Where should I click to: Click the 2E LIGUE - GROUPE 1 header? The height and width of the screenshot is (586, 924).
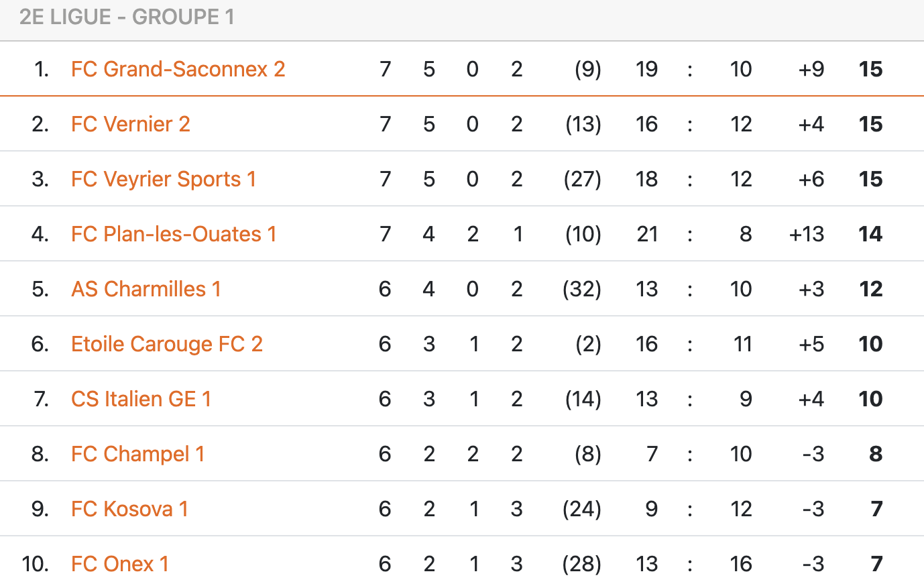pyautogui.click(x=127, y=17)
